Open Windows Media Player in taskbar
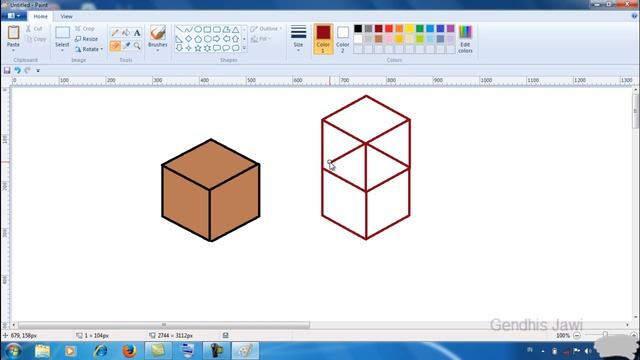 [71, 351]
